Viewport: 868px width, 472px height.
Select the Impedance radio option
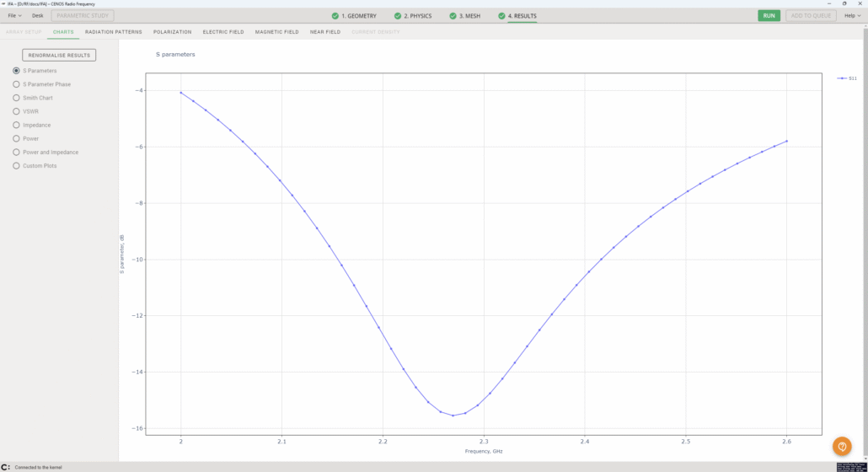click(x=16, y=125)
